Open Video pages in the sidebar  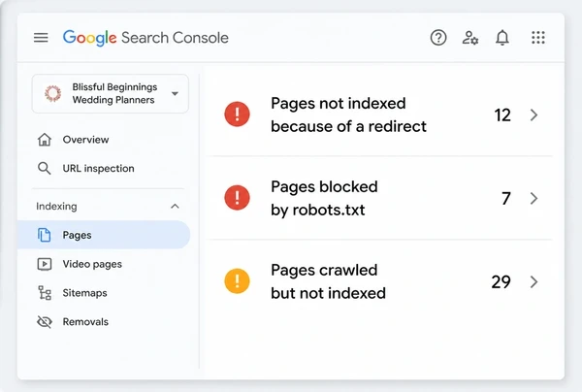point(104,264)
